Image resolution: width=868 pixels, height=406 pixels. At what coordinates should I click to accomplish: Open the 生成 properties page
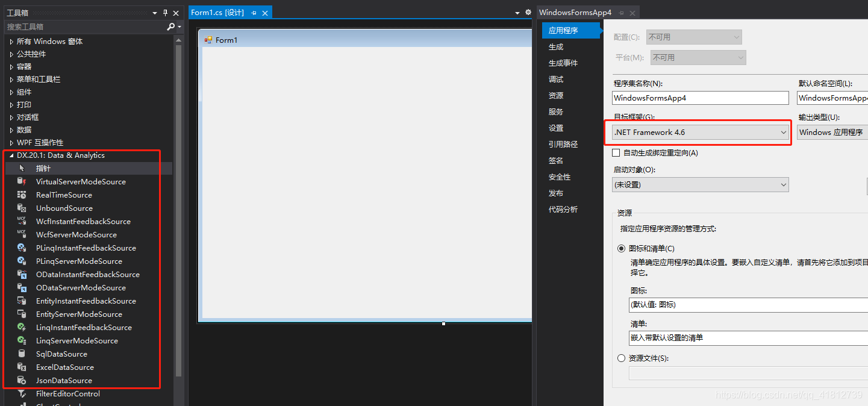556,46
